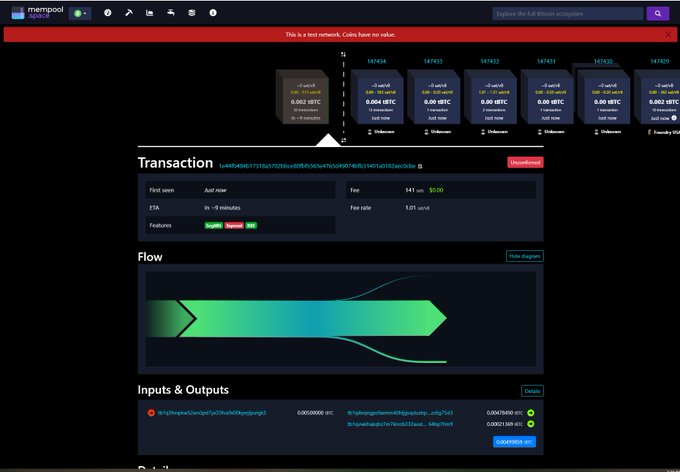Click the input arrow in flow diagram
This screenshot has width=680, height=472.
click(x=169, y=318)
